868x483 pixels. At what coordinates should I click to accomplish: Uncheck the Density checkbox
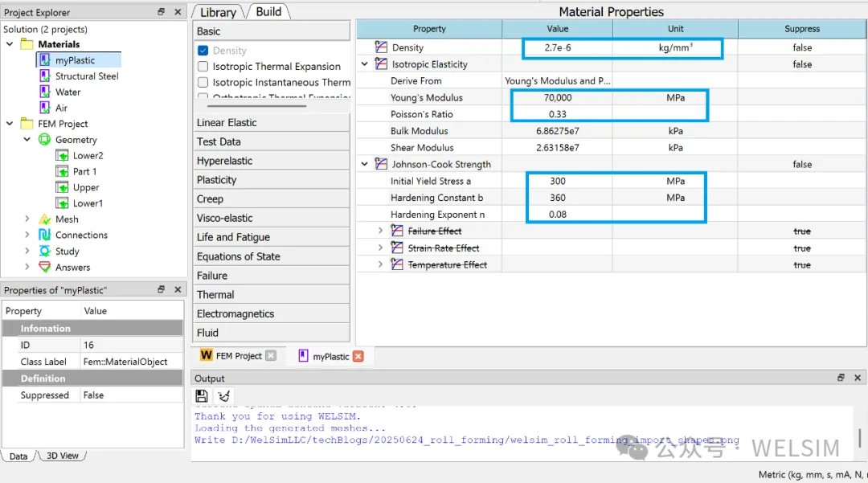click(x=203, y=51)
